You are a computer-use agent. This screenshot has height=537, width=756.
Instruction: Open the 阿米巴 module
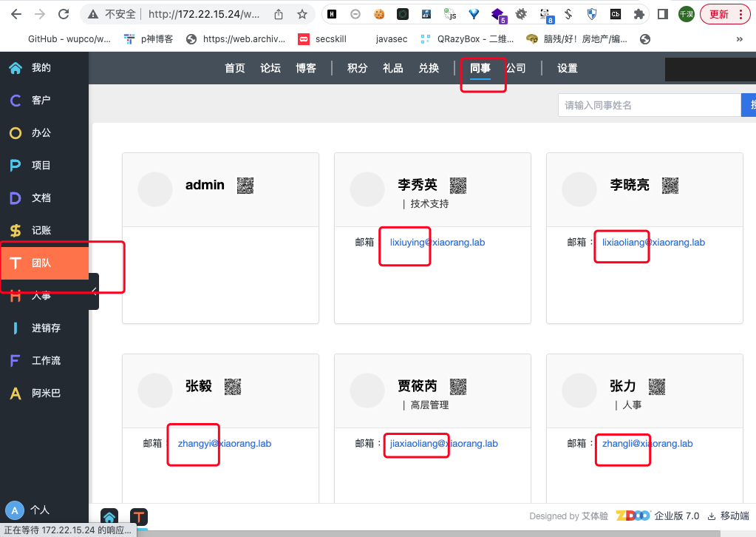click(x=44, y=394)
